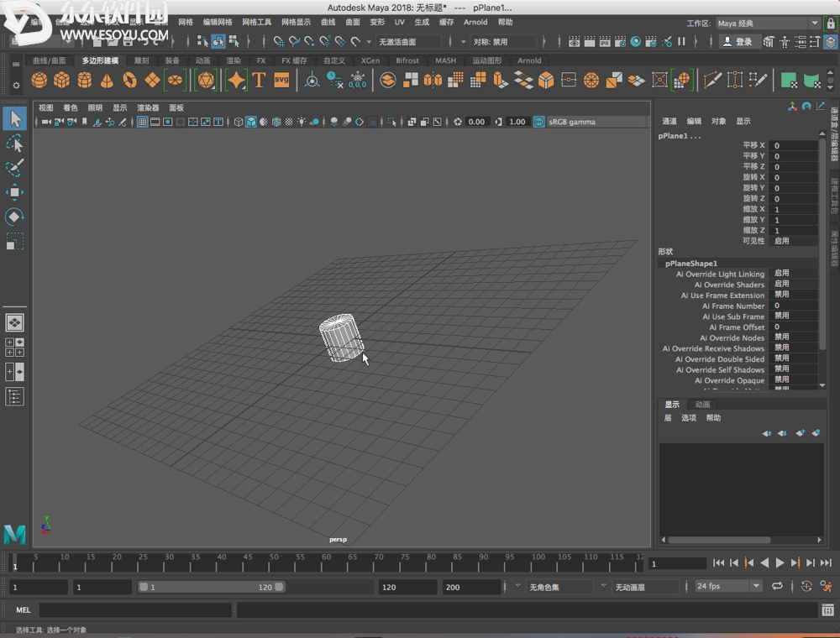Image resolution: width=840 pixels, height=638 pixels.
Task: Open the 无激活曲面 live surface dropdown
Action: tap(409, 42)
